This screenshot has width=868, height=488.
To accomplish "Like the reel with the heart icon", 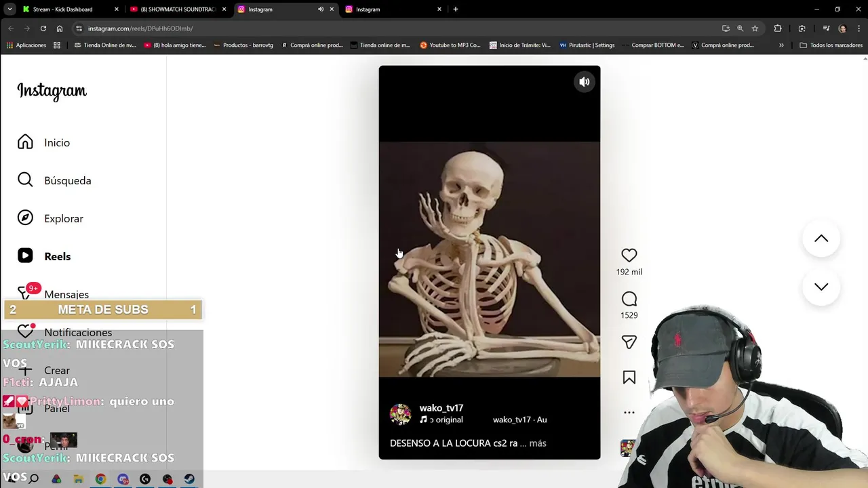I will 629,256.
